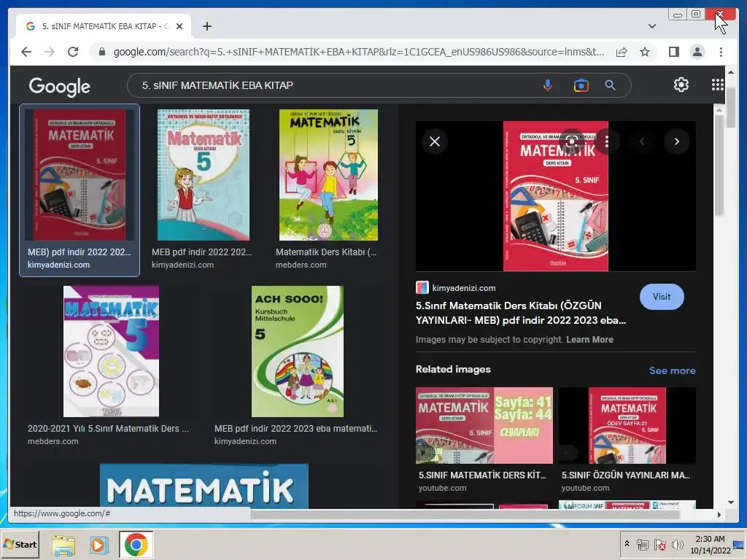Open Chrome three-dot menu
This screenshot has height=560, width=747.
(721, 52)
